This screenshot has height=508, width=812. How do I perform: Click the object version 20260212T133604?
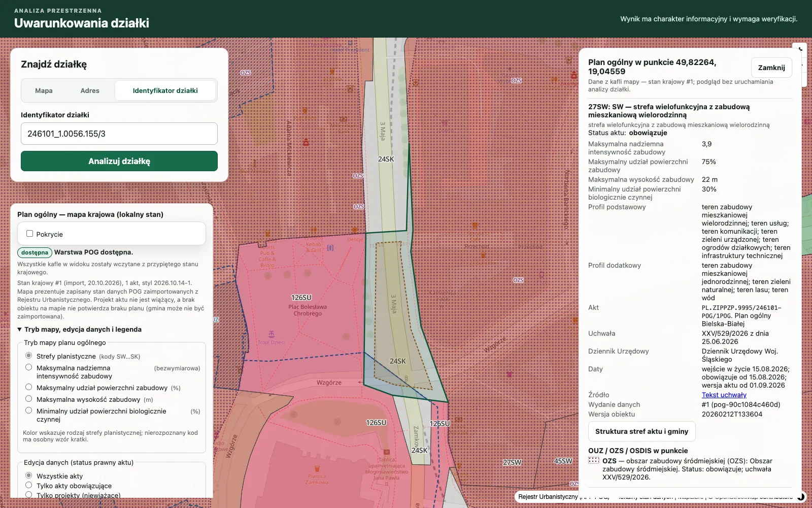tap(732, 414)
